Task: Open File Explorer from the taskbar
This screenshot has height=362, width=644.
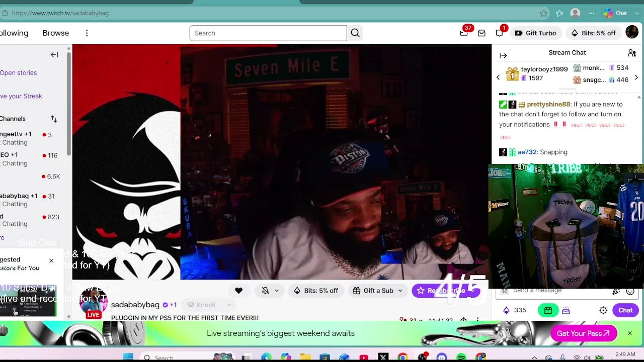Action: (305, 357)
